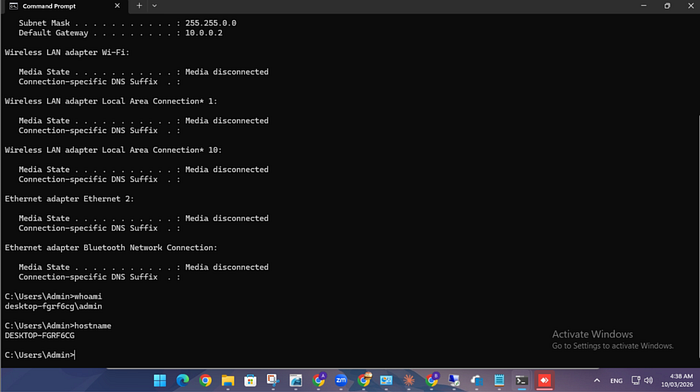Open Microsoft Edge from taskbar
The image size is (700, 392).
click(x=183, y=380)
